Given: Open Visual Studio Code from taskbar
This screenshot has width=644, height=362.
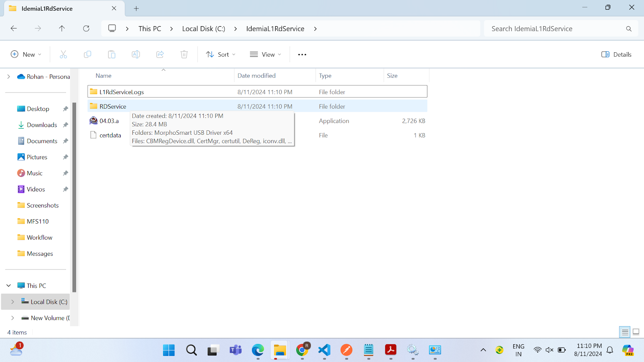Looking at the screenshot, I should tap(324, 350).
